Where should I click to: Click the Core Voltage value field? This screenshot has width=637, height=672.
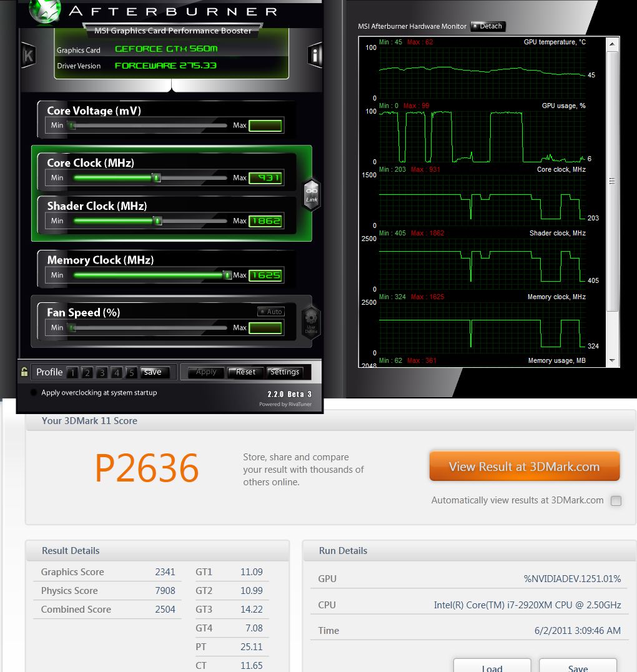tap(265, 126)
